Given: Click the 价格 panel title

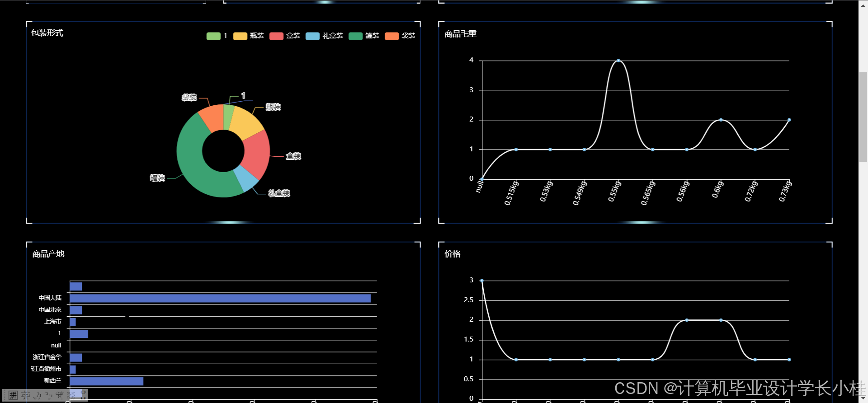Looking at the screenshot, I should point(453,254).
